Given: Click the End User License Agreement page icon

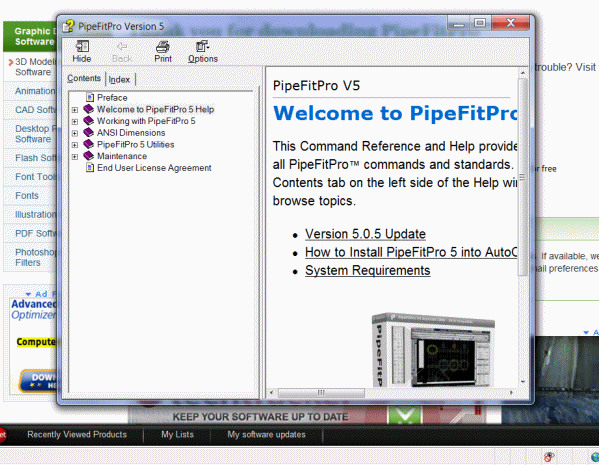Looking at the screenshot, I should [x=90, y=168].
